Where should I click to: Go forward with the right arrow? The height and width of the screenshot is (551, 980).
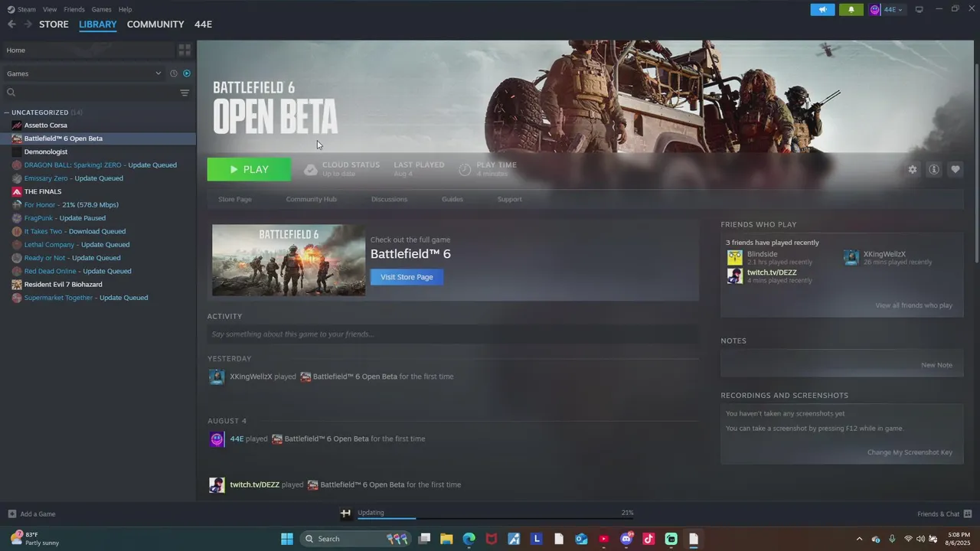click(x=28, y=24)
